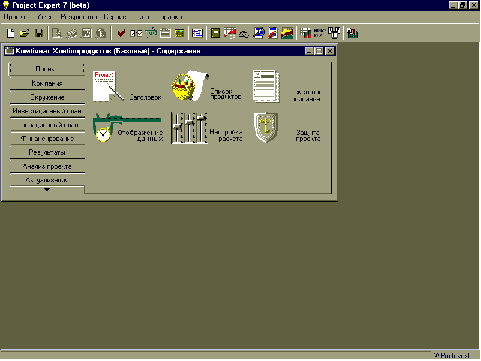The image size is (481, 361).
Task: Open Защита проекта shield icon
Action: pyautogui.click(x=266, y=128)
